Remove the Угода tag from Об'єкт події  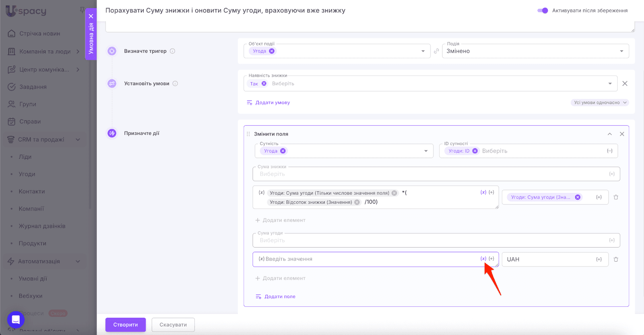tap(272, 51)
